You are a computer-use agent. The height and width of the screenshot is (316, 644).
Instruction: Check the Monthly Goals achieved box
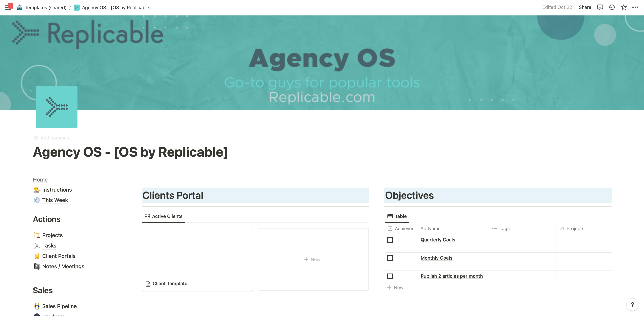click(390, 258)
